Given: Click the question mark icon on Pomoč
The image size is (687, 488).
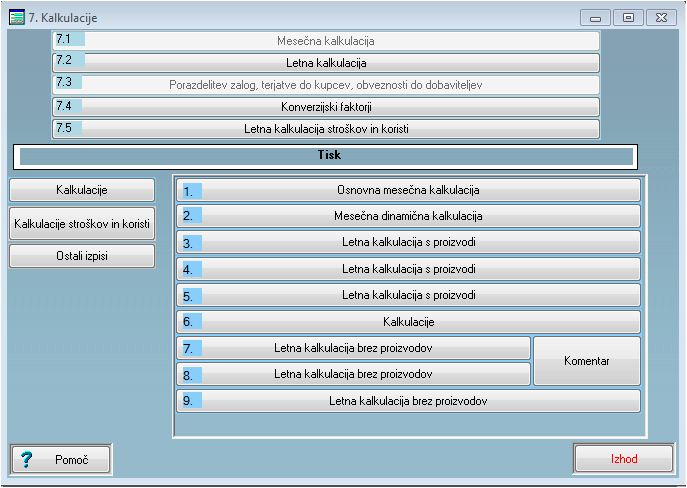Looking at the screenshot, I should [28, 459].
